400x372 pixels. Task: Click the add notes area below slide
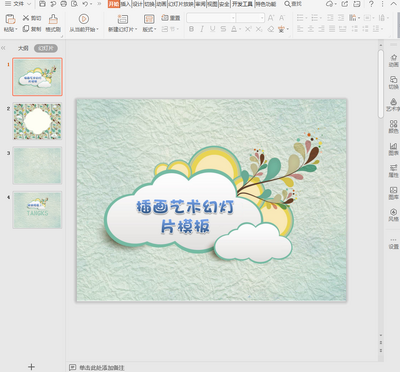point(101,368)
